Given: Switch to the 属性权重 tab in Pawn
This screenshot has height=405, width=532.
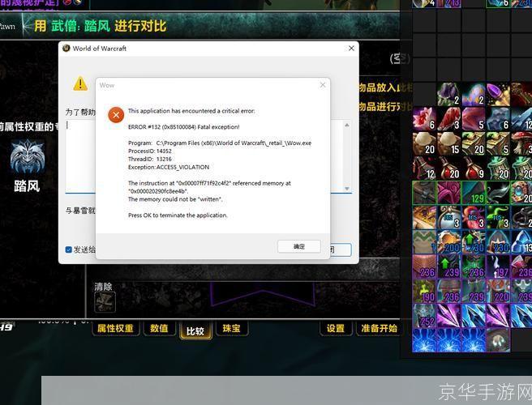Looking at the screenshot, I should (115, 328).
